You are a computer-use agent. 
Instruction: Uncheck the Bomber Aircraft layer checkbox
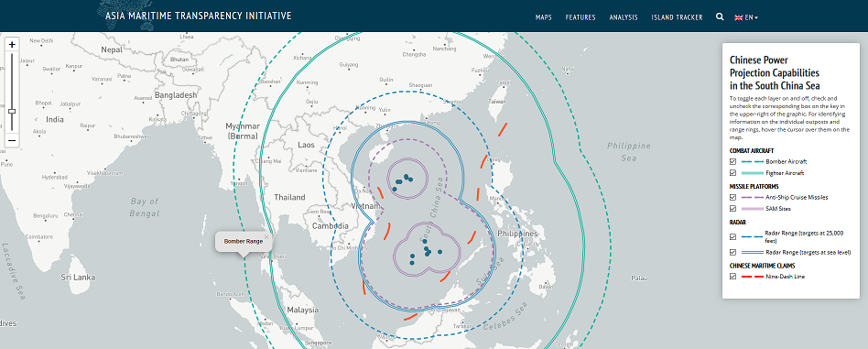(732, 162)
